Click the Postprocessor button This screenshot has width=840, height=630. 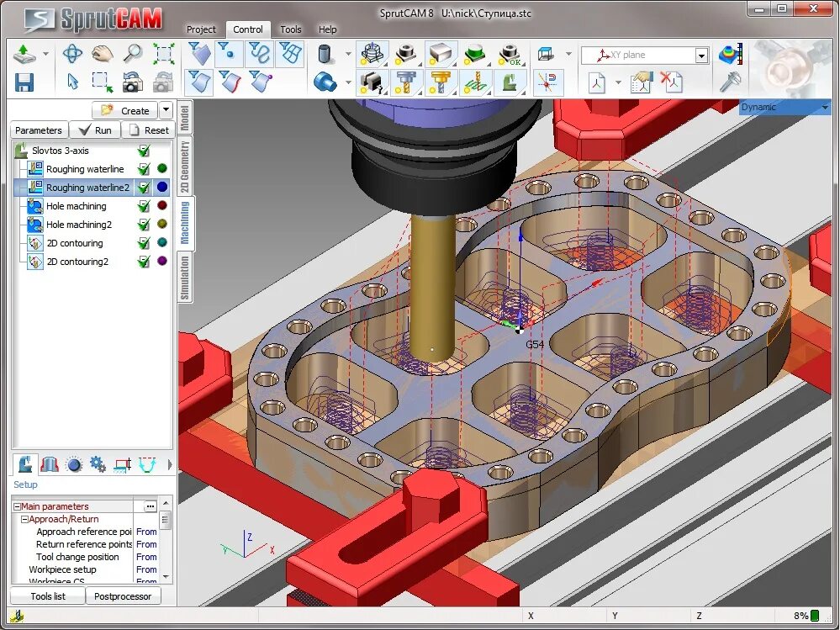(123, 596)
